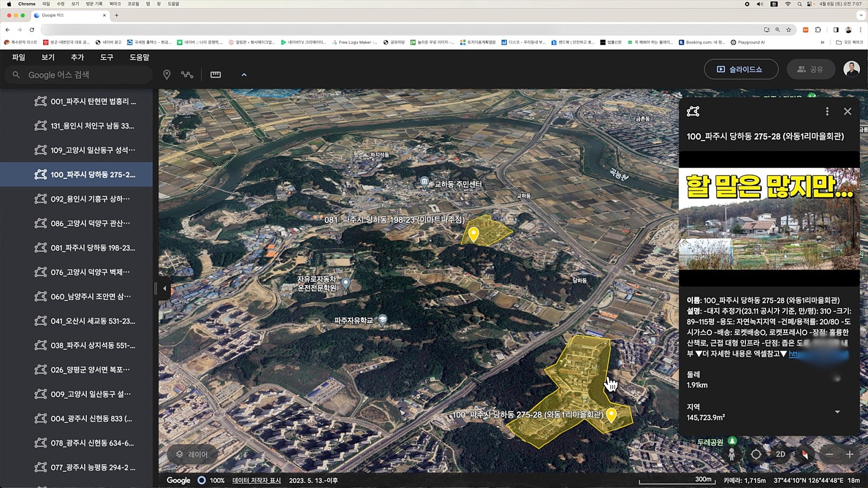Collapse the left sidebar with the arrow handle

(x=164, y=288)
